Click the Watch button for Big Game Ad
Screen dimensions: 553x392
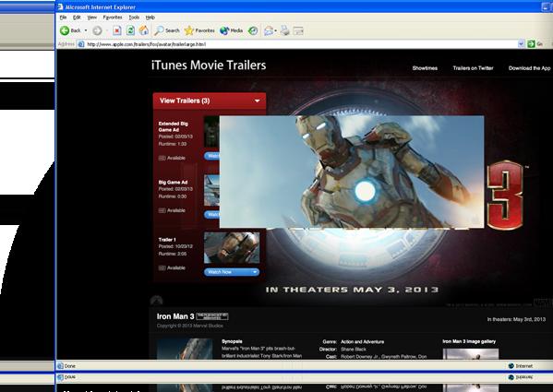[x=211, y=215]
